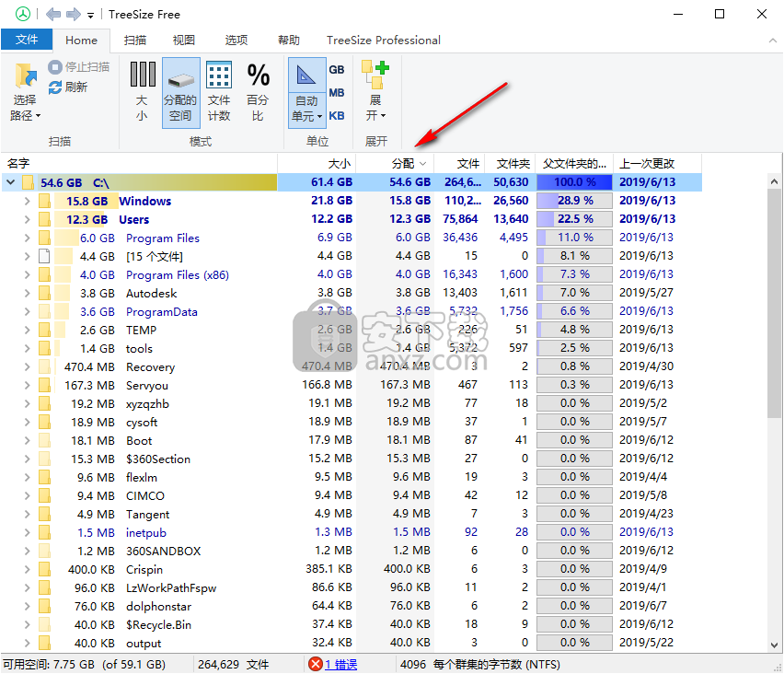Click the 选择路径 folder icon
This screenshot has height=674, width=784.
coord(25,76)
